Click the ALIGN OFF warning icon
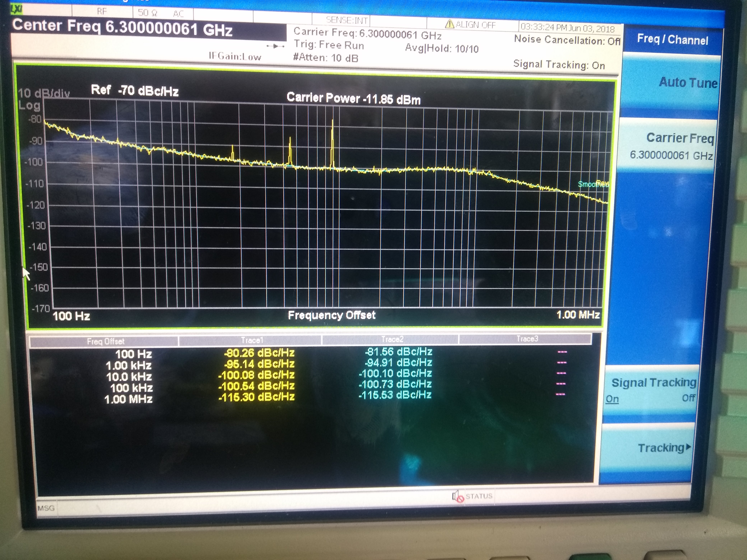 (x=449, y=24)
